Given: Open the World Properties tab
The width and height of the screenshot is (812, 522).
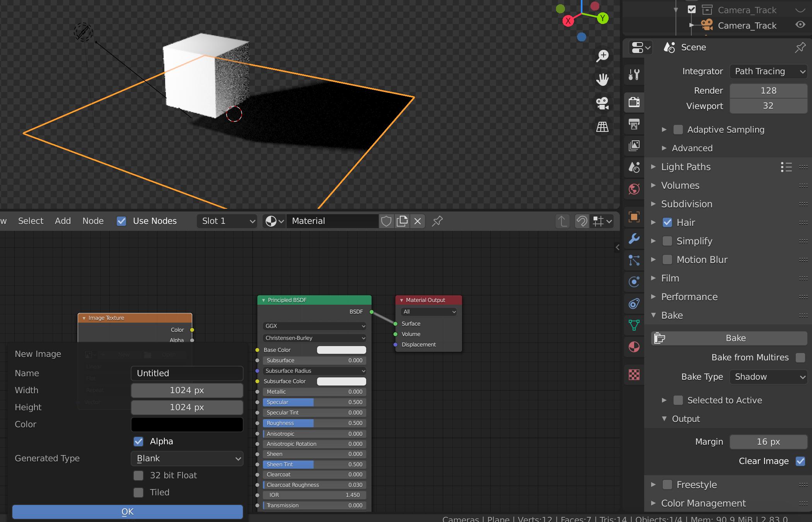Looking at the screenshot, I should [635, 189].
